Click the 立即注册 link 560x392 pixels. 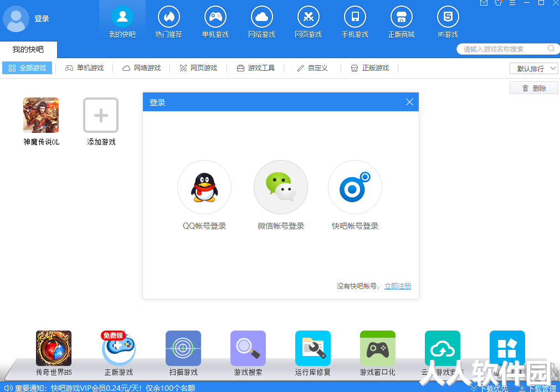click(398, 286)
